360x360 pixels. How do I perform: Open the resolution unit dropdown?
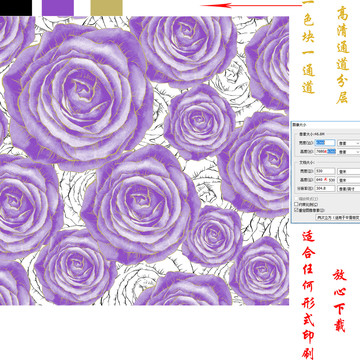click(x=349, y=188)
